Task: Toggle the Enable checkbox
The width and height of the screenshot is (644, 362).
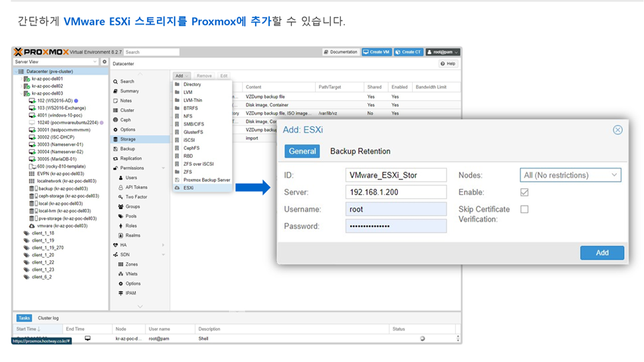Action: click(x=524, y=192)
